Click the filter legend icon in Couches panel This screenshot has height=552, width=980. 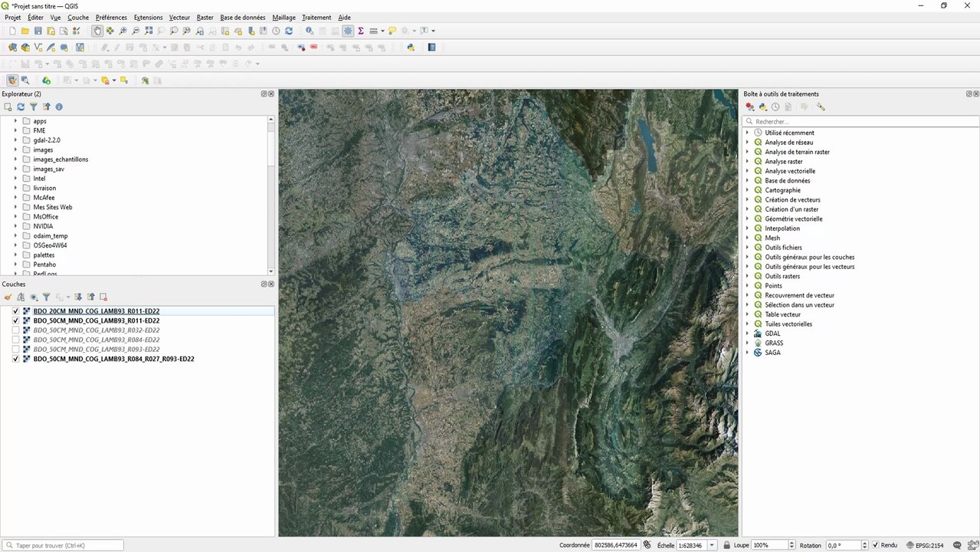(46, 297)
